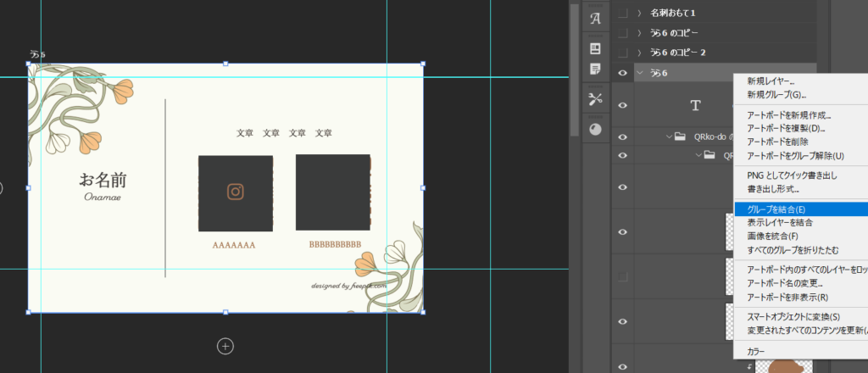Click the add artboard plus below canvas

pyautogui.click(x=225, y=345)
